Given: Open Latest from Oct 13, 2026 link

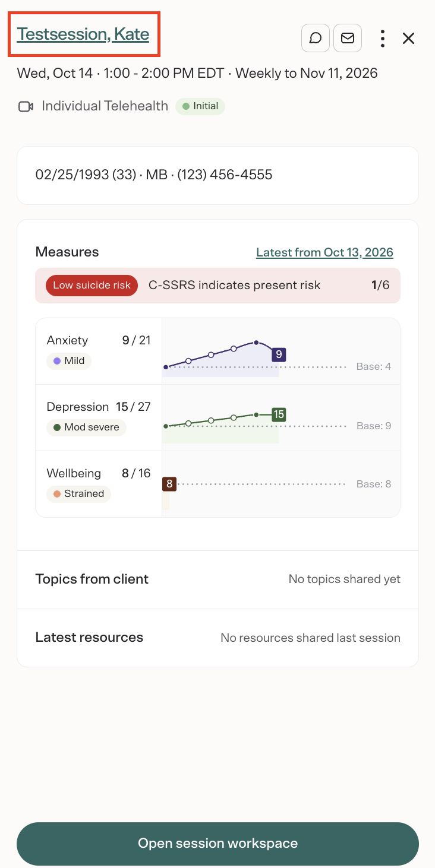Looking at the screenshot, I should pyautogui.click(x=324, y=252).
